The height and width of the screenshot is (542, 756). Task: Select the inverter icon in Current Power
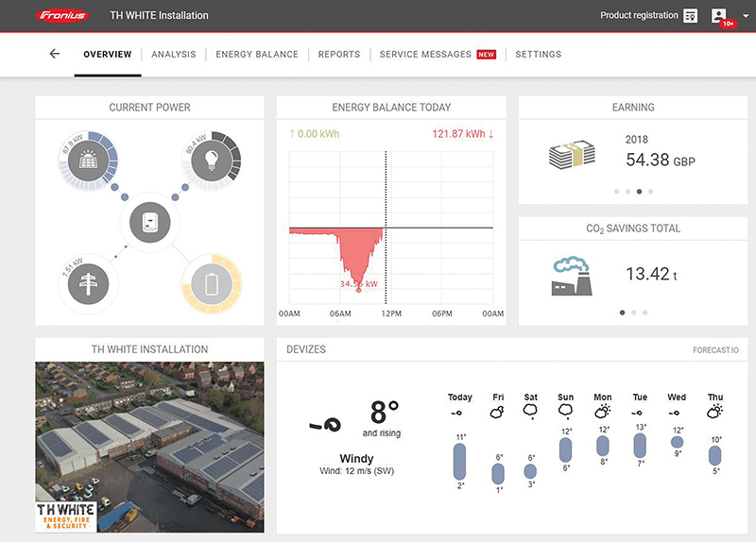pos(149,223)
